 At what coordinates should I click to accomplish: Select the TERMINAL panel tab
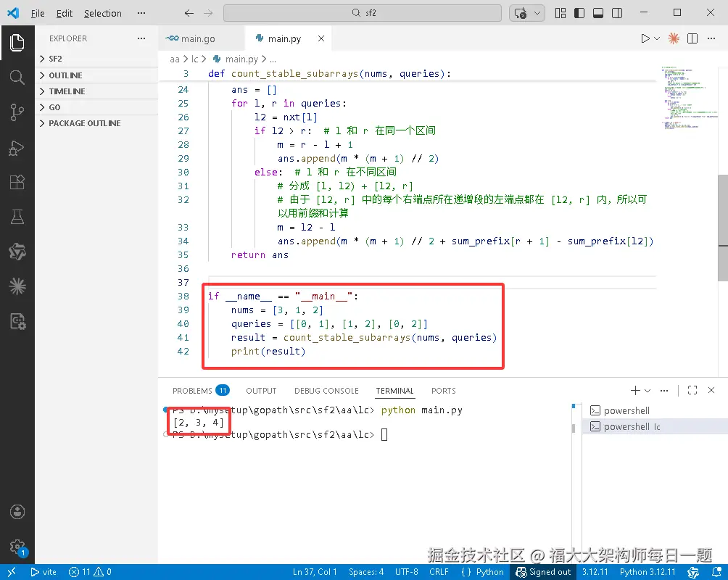click(x=394, y=391)
